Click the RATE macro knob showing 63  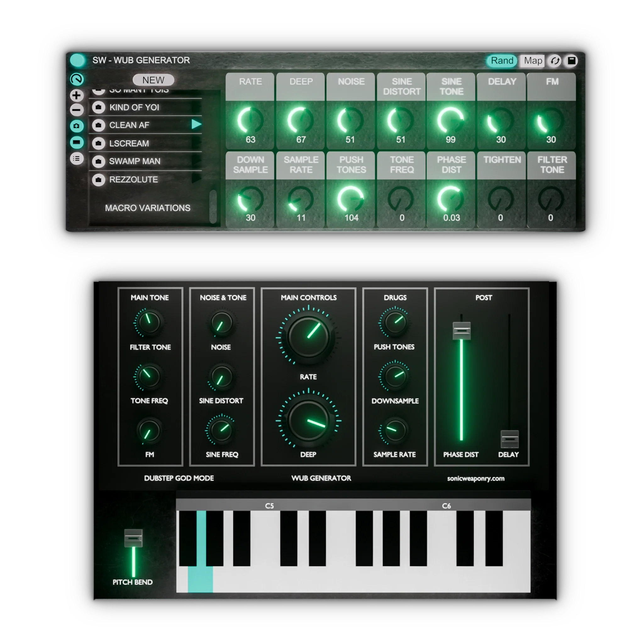tap(250, 120)
